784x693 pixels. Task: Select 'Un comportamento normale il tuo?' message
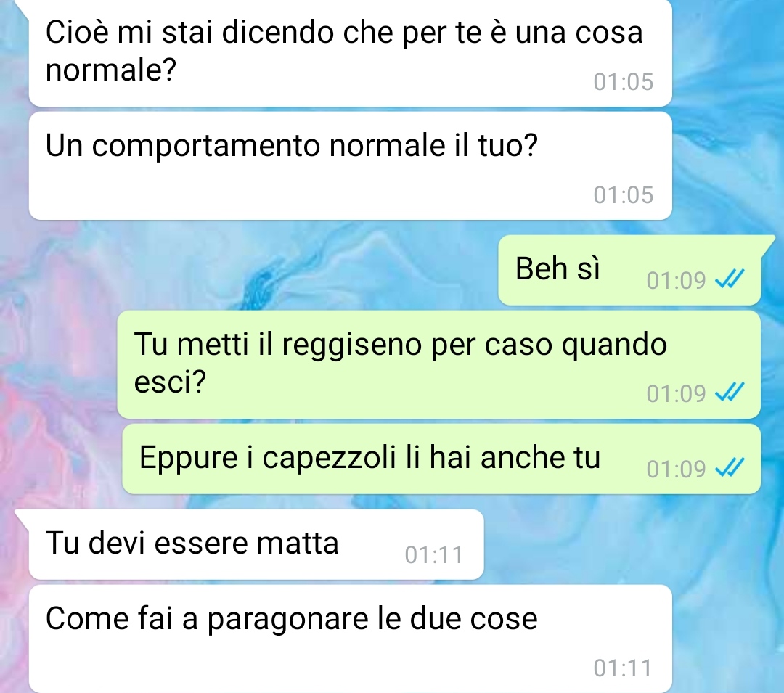[x=350, y=165]
